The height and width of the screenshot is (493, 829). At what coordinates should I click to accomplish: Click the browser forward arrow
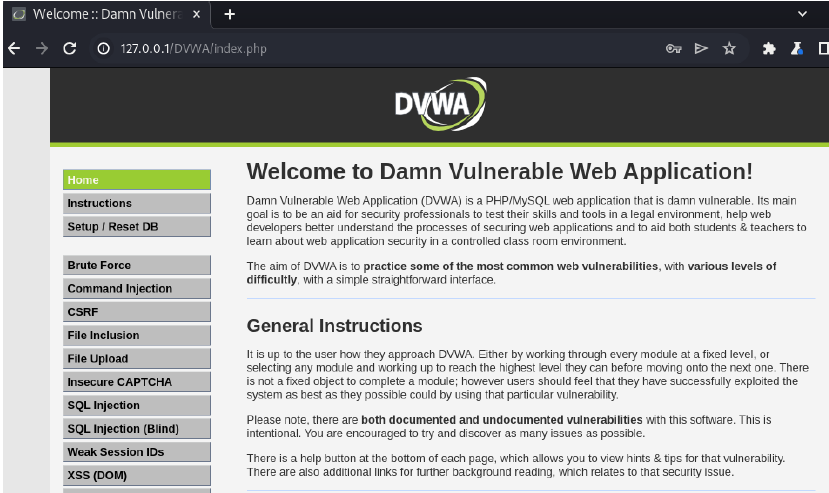point(42,49)
